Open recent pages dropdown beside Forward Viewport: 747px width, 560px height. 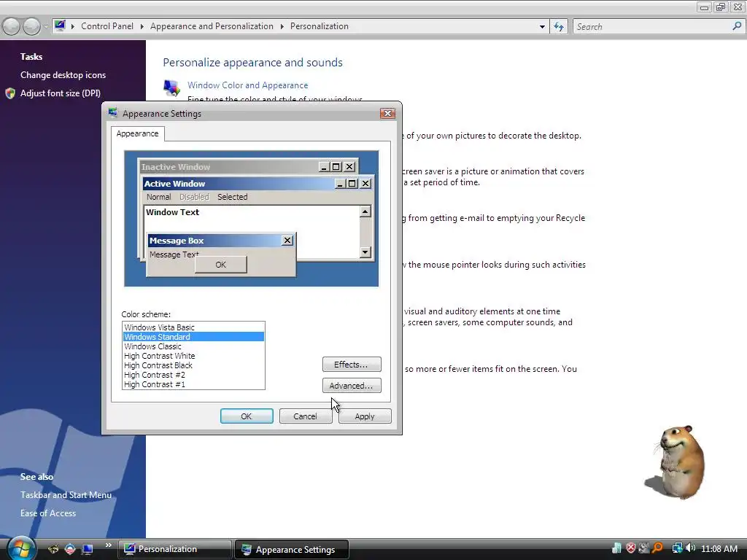pos(46,26)
